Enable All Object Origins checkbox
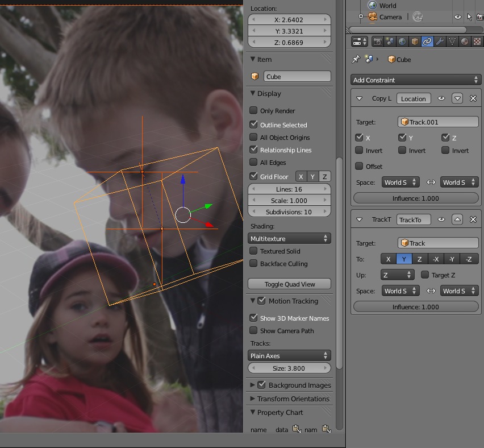 253,137
